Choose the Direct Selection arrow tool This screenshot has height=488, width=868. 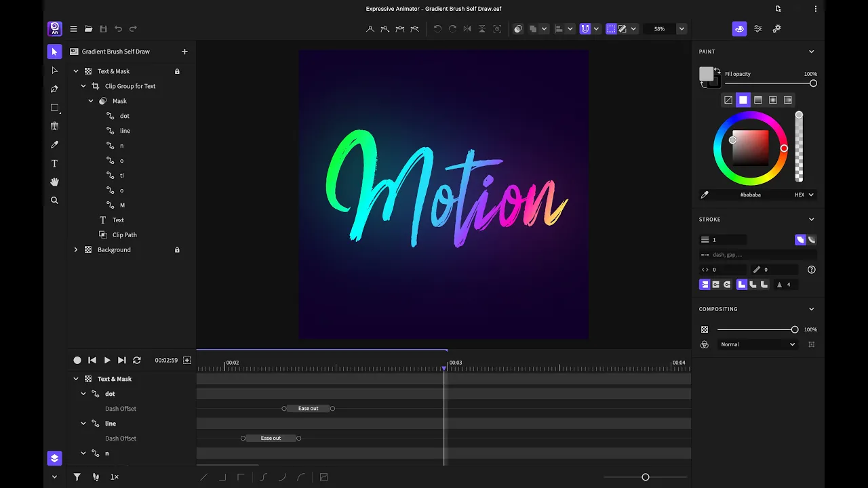54,70
